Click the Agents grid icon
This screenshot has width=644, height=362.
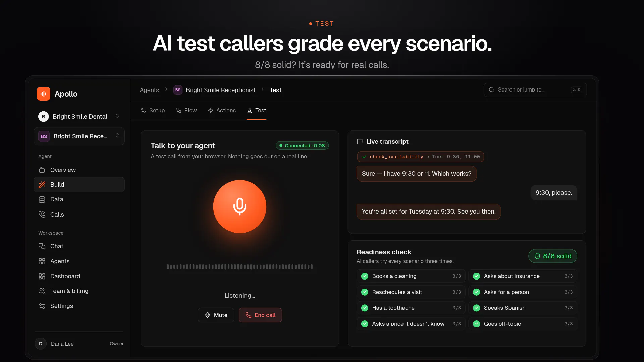tap(42, 261)
